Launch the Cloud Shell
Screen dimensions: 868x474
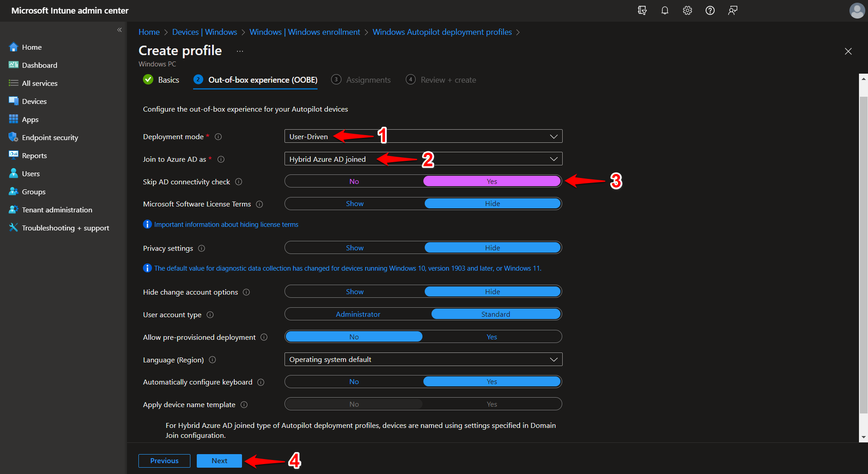642,10
